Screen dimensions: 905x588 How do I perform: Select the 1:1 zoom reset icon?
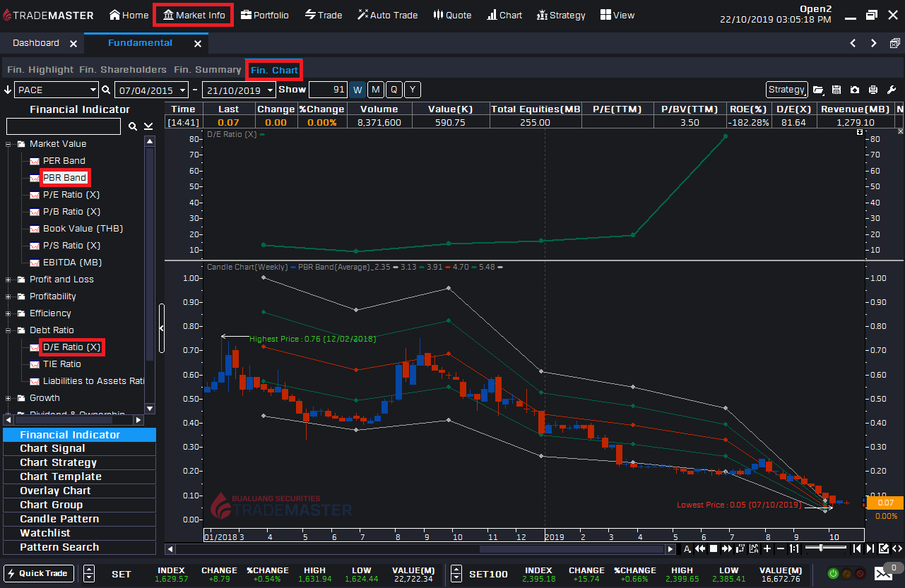[x=794, y=547]
